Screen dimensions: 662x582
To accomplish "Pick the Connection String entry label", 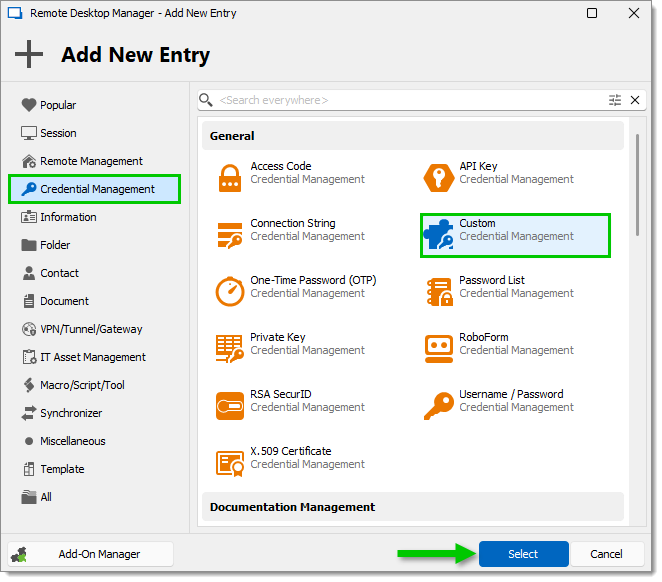I will [x=293, y=223].
